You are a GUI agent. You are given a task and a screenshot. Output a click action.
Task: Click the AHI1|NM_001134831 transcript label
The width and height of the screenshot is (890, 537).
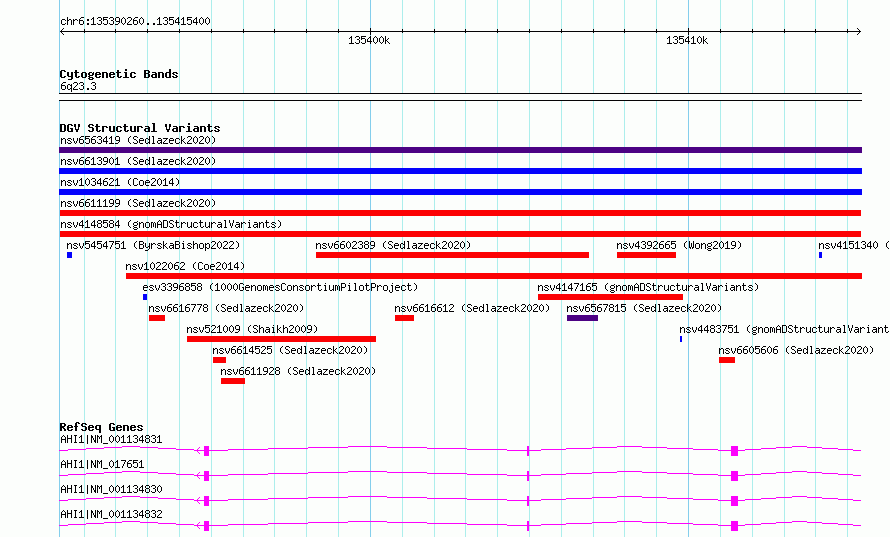click(x=111, y=439)
